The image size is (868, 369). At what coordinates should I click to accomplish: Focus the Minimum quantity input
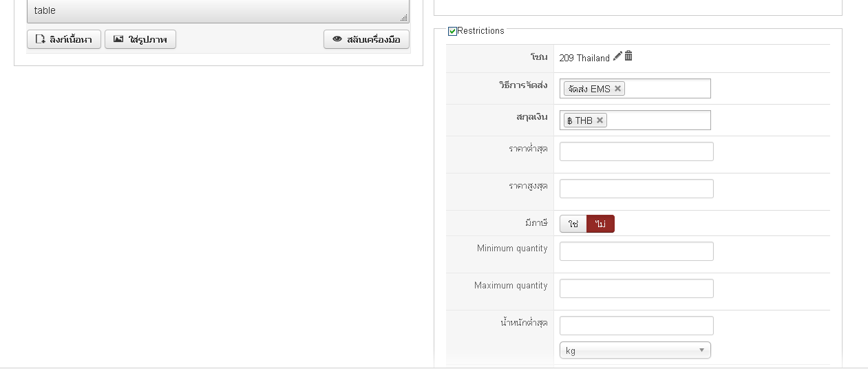(637, 251)
